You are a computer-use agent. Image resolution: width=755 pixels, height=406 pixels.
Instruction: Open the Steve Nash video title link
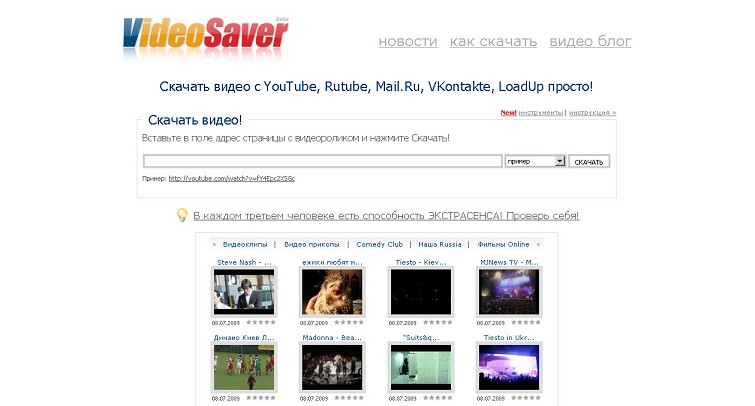click(244, 262)
